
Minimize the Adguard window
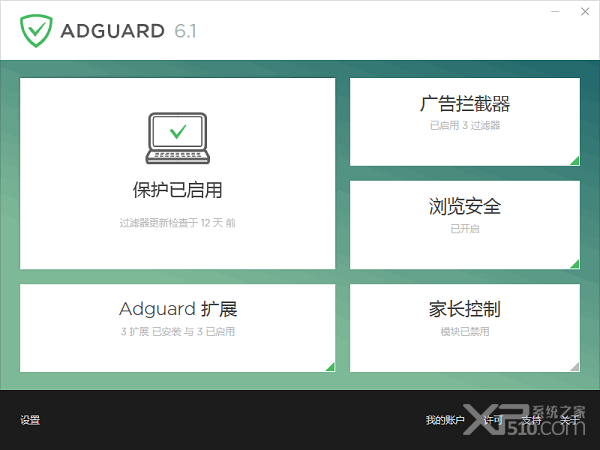coord(555,11)
